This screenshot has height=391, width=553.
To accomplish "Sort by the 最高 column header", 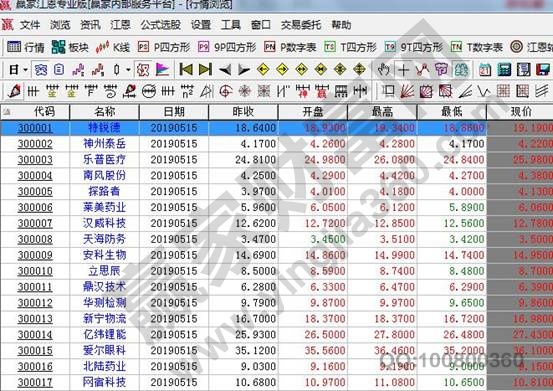I will pyautogui.click(x=382, y=112).
